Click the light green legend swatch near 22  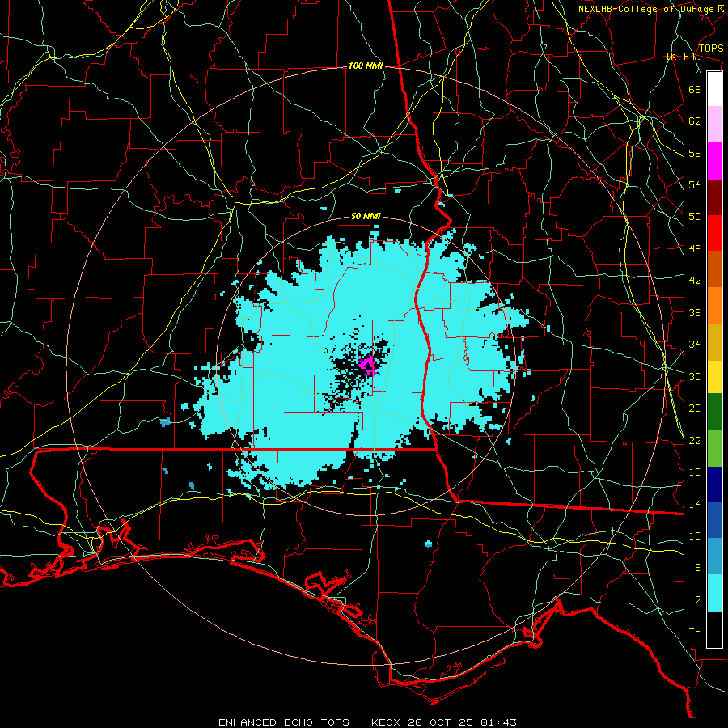tap(714, 448)
